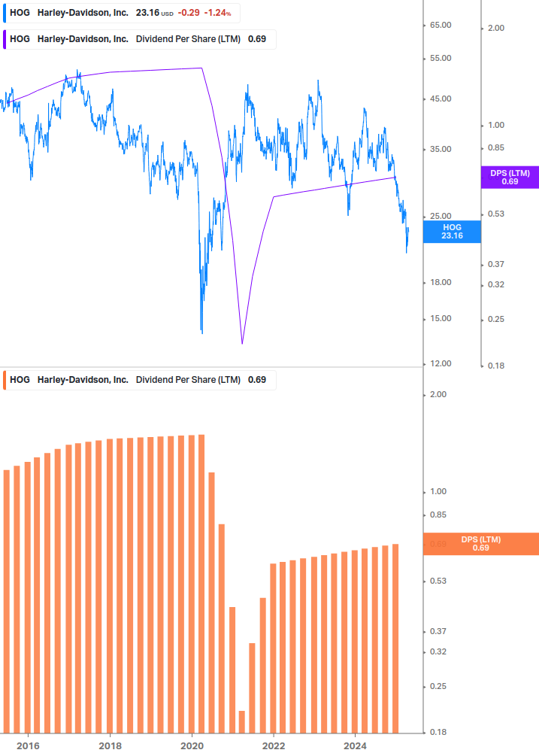Click the 1.00 label on the purple DPS axis
The image size is (539, 756).
click(496, 126)
